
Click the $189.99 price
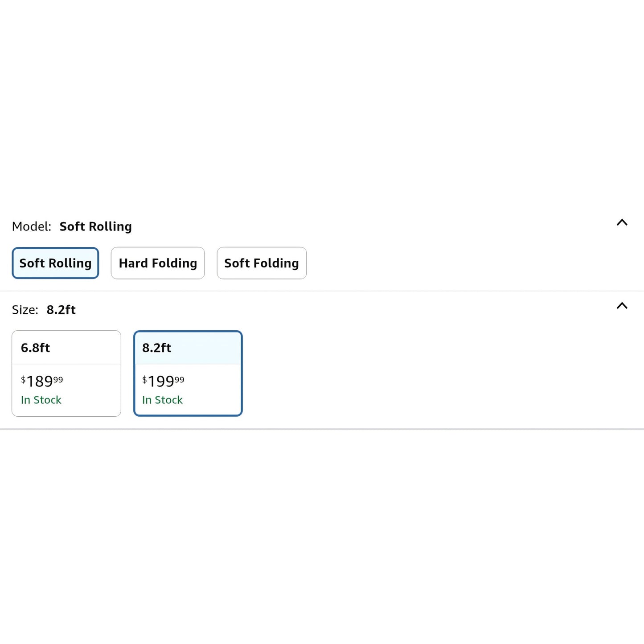point(42,381)
